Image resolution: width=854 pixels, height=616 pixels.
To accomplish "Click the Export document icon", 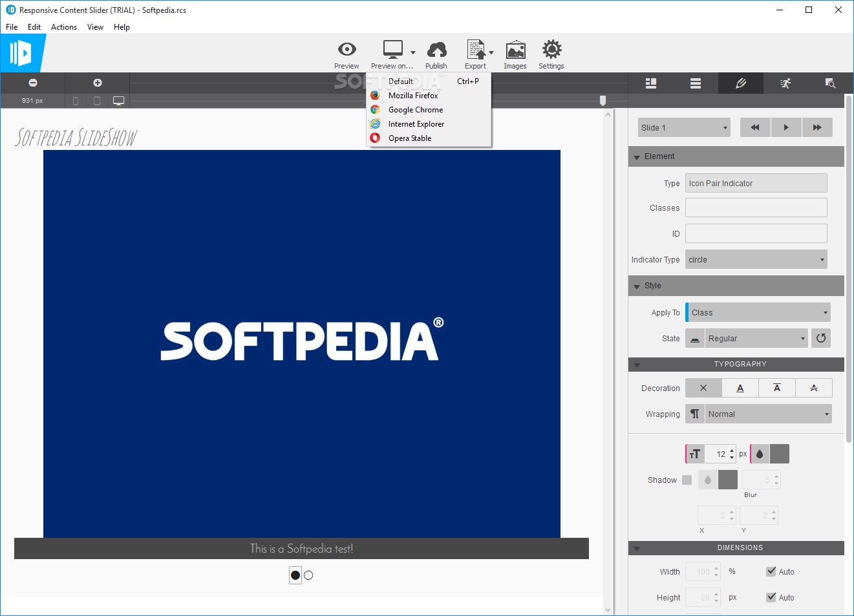I will pyautogui.click(x=476, y=49).
